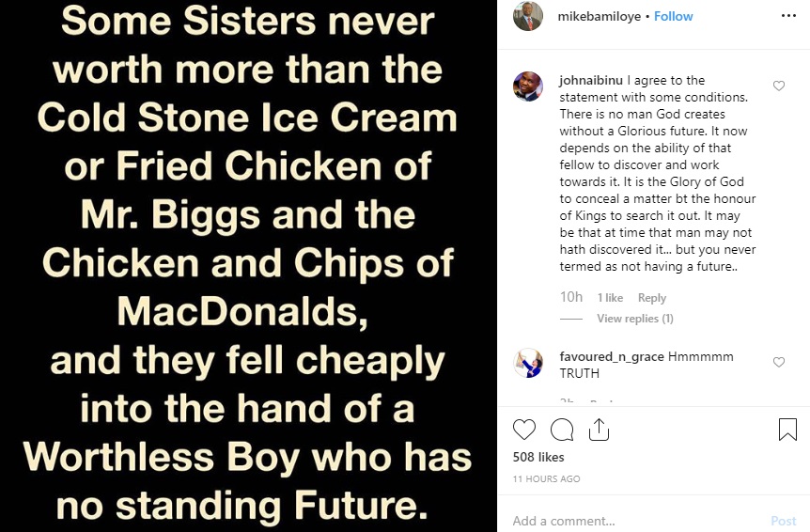Screen dimensions: 810x532
Task: Save post with bookmark icon
Action: click(x=787, y=430)
